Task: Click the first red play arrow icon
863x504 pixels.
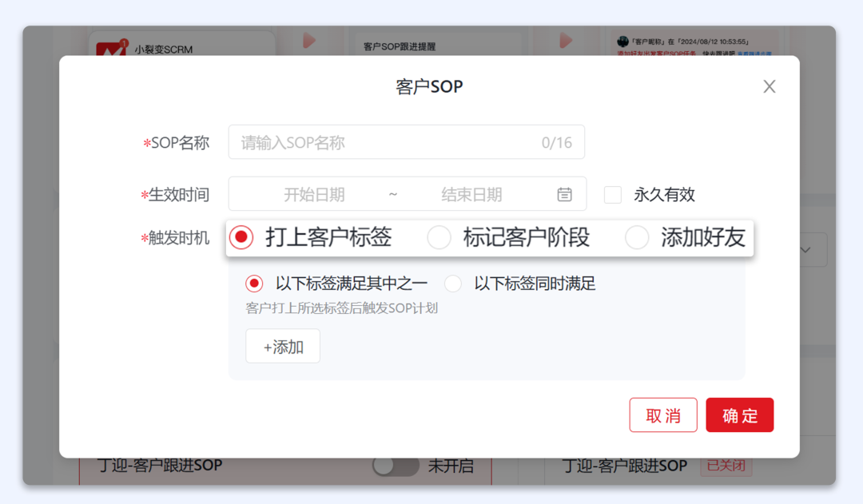Action: pos(309,40)
